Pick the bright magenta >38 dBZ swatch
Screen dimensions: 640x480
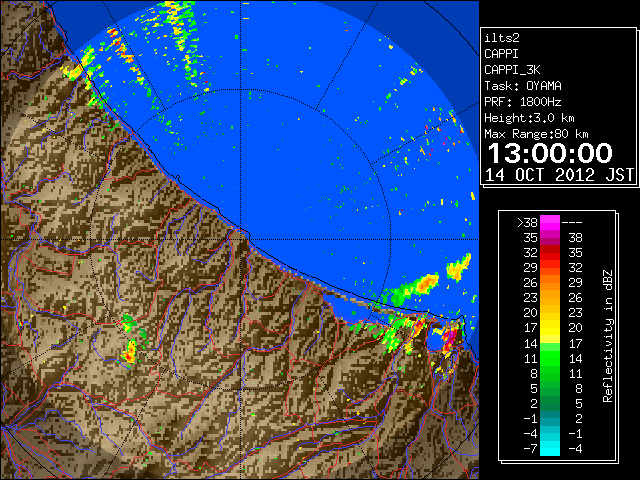550,223
